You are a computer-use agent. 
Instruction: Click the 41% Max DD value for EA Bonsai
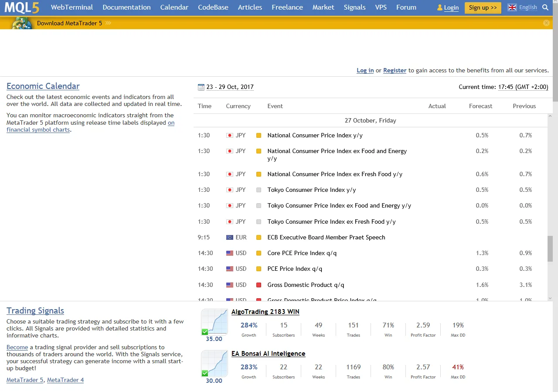(x=458, y=367)
